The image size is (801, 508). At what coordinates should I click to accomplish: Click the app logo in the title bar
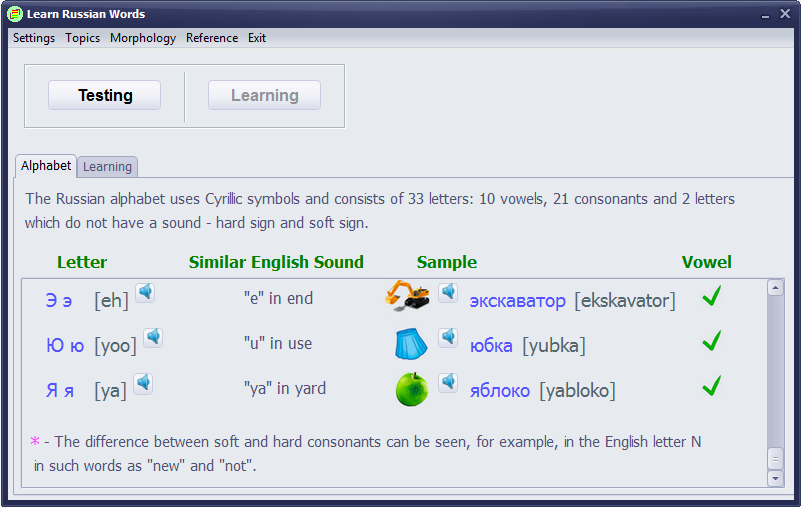click(15, 14)
